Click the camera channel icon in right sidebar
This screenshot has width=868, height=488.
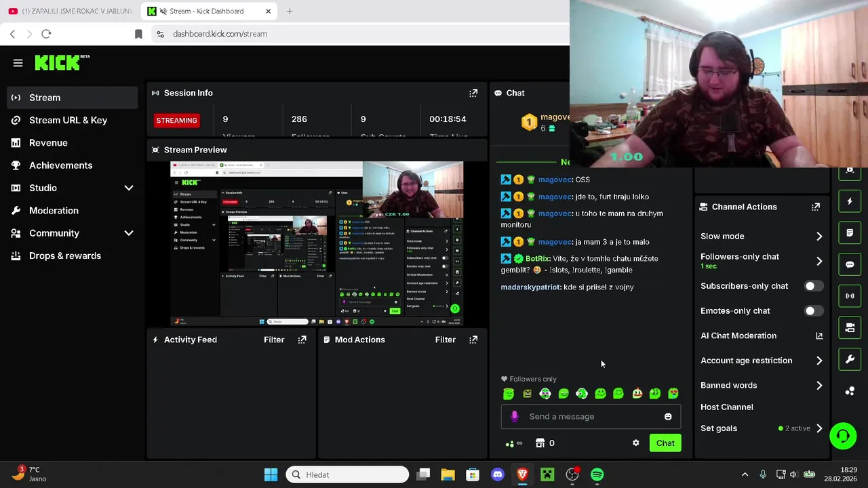coord(850,327)
